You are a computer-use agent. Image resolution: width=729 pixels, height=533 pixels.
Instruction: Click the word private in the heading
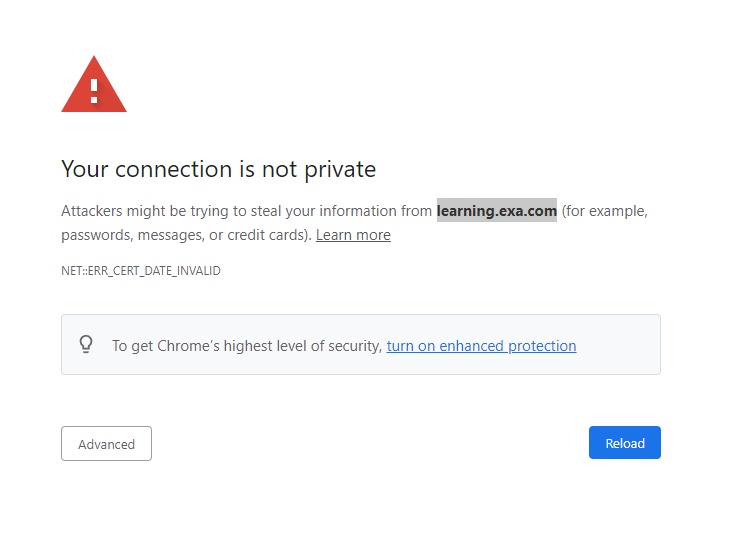[x=340, y=170]
